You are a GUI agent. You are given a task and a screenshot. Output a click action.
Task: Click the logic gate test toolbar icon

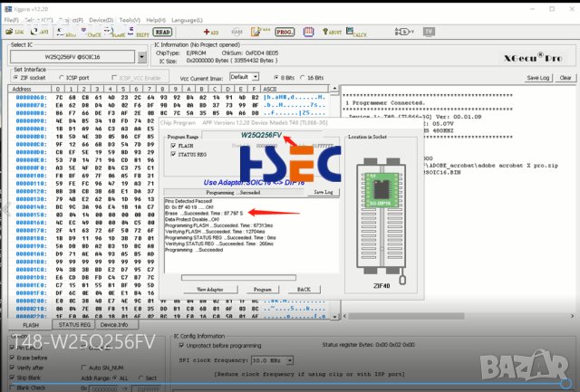[x=404, y=32]
